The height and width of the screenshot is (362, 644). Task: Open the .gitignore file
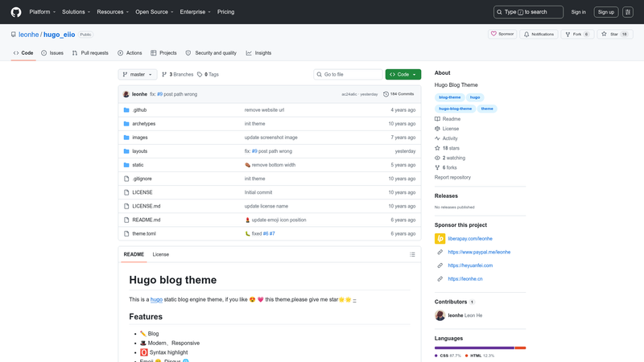(142, 179)
